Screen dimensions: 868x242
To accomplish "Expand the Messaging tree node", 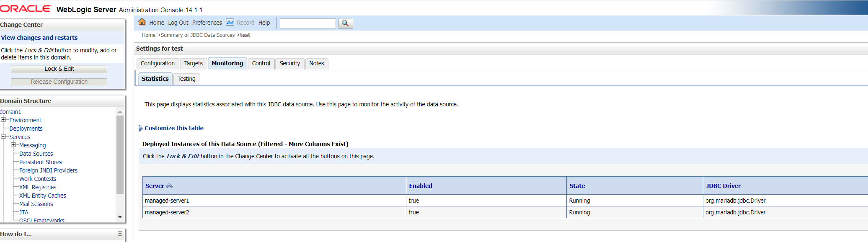I will (13, 145).
